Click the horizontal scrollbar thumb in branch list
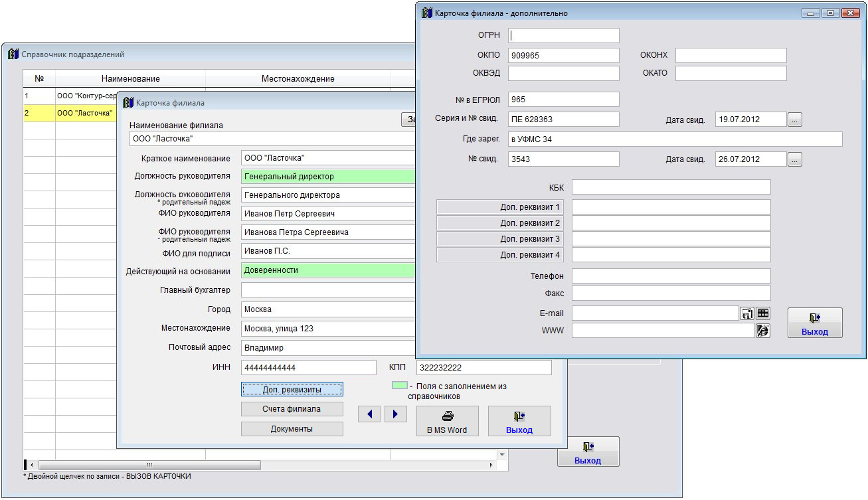This screenshot has height=500, width=868. pos(149,465)
